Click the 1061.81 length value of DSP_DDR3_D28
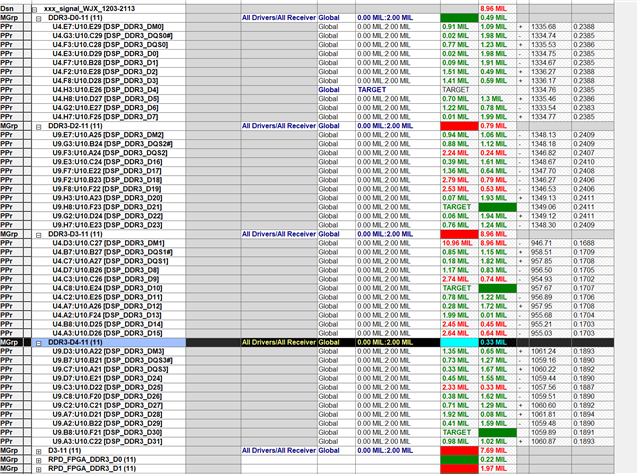This screenshot has width=638, height=474. coord(543,414)
